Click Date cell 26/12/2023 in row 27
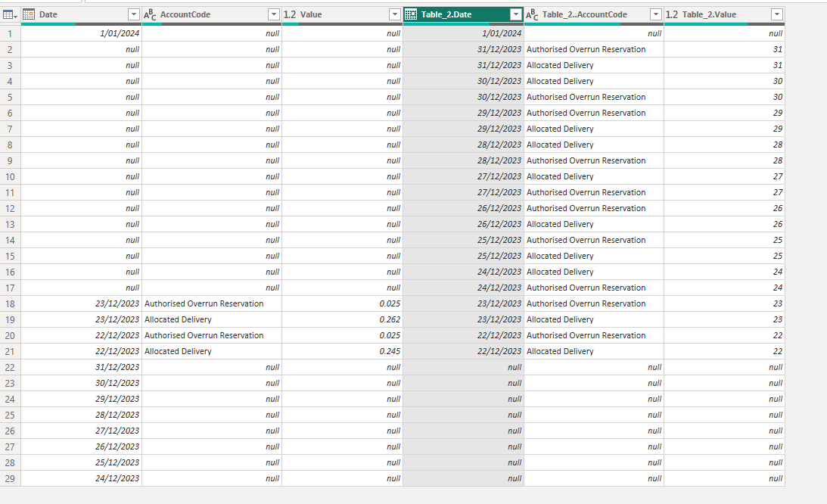827x504 pixels. pos(81,446)
